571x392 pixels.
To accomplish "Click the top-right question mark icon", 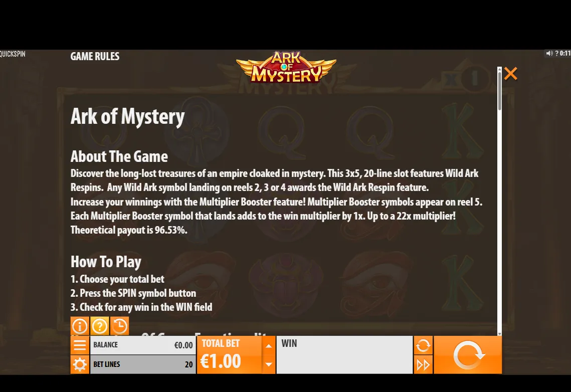I will coord(556,54).
